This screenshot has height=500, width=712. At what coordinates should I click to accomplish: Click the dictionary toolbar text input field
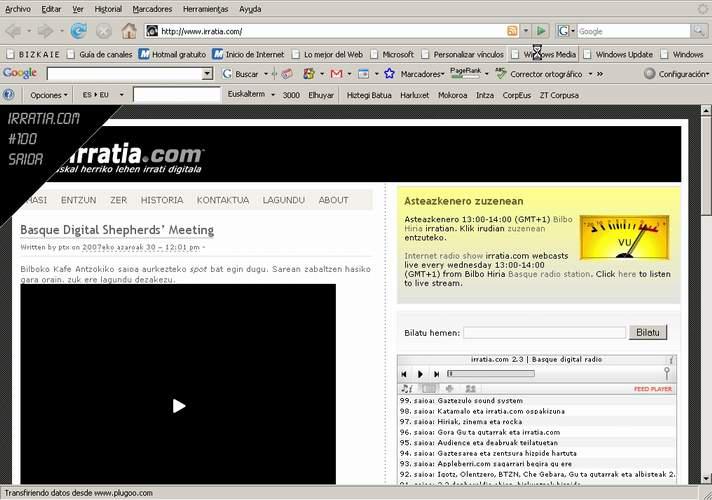[177, 95]
